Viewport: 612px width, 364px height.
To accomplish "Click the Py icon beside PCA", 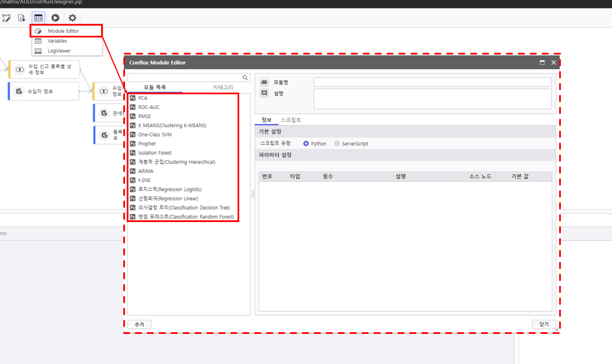I will tap(132, 98).
